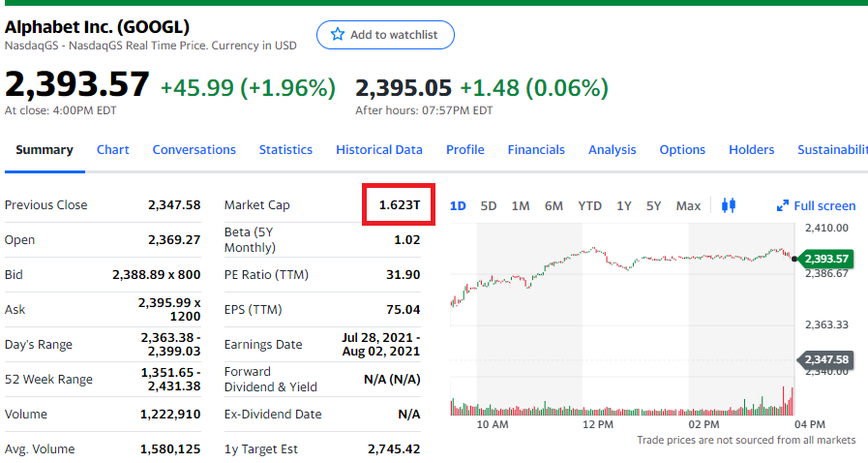
Task: View the Options tab
Action: click(682, 149)
